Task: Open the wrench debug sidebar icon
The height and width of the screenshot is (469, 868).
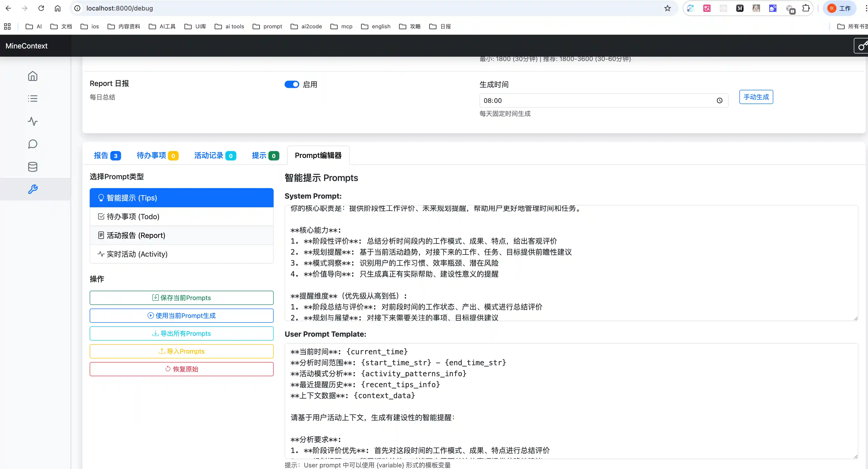Action: [x=33, y=189]
